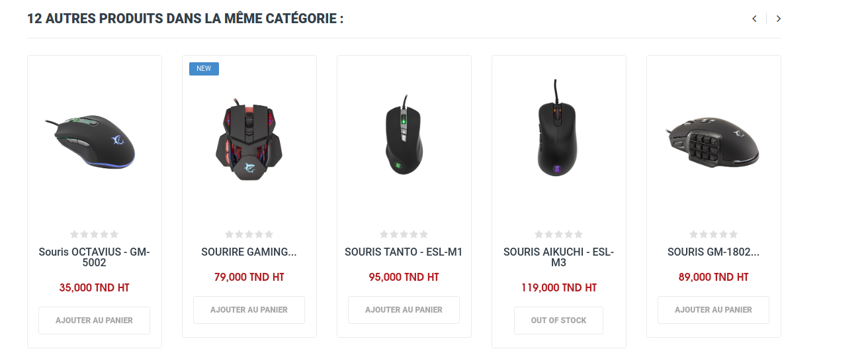Open the Souris OCTAVIUS - GM-5002 title link
Screen dimensions: 868x353
point(95,257)
